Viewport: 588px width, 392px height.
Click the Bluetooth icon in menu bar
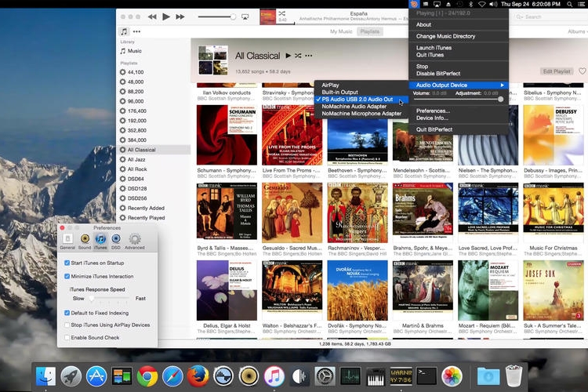[471, 4]
